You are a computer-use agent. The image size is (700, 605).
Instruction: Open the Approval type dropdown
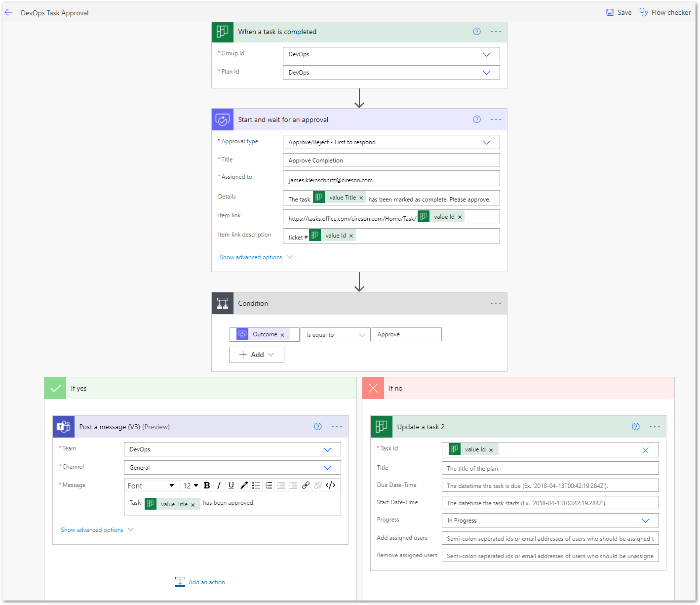pyautogui.click(x=487, y=142)
